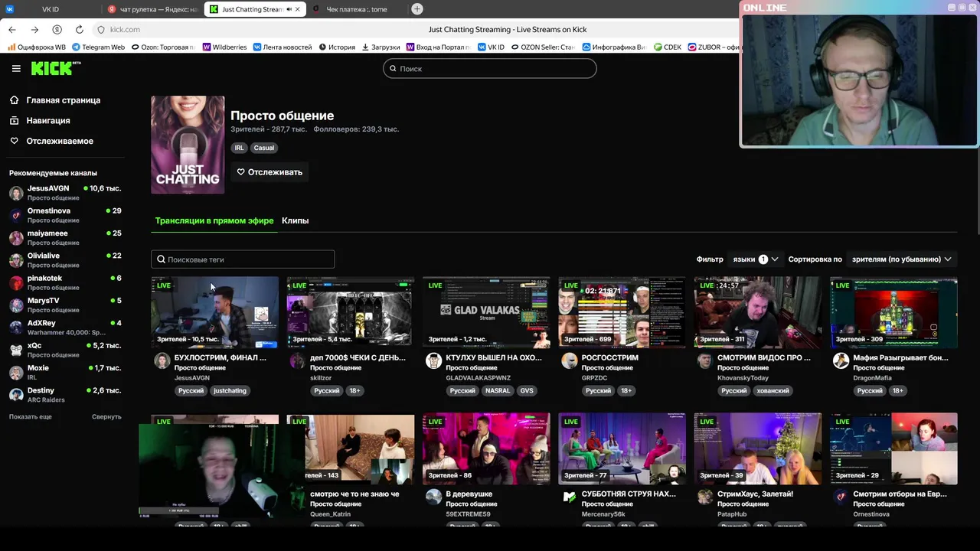Go back with the browser back arrow
The height and width of the screenshot is (551, 980).
pos(12,29)
